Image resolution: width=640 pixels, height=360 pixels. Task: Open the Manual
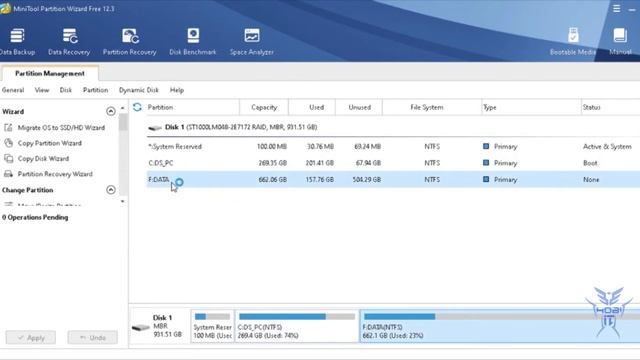click(620, 41)
